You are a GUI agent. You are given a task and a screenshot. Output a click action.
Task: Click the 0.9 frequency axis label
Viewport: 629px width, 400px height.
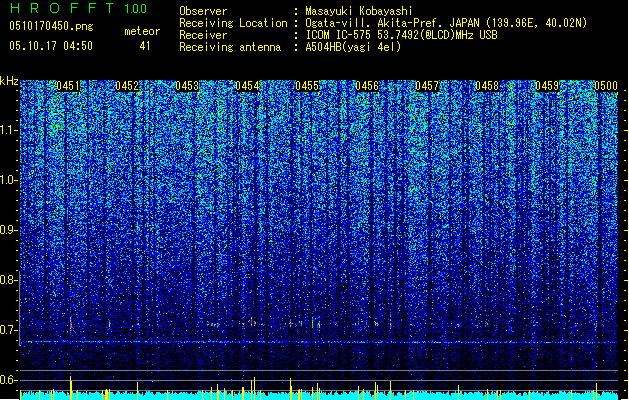pos(8,230)
